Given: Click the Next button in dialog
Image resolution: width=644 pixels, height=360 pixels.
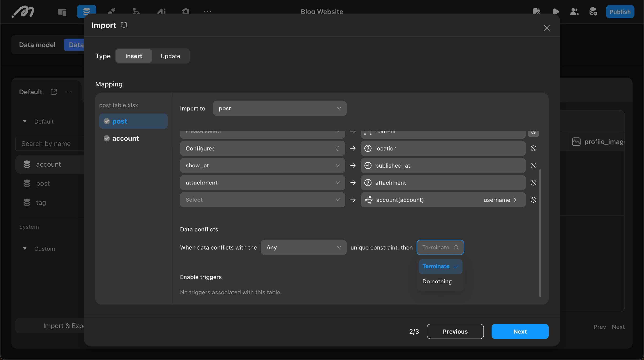Looking at the screenshot, I should [520, 331].
